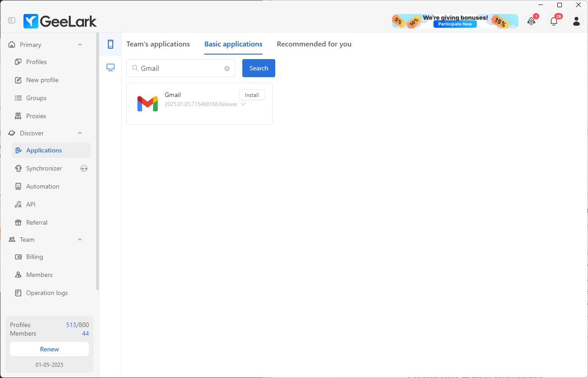
Task: Minimize the GeeLark window
Action: 541,5
